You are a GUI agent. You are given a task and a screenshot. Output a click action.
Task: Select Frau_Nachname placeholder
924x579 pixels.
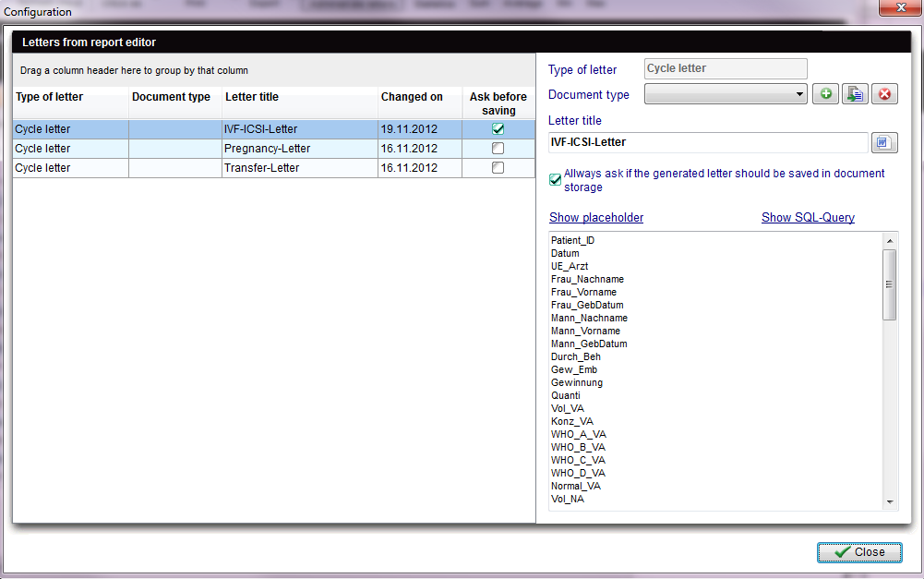pos(587,280)
